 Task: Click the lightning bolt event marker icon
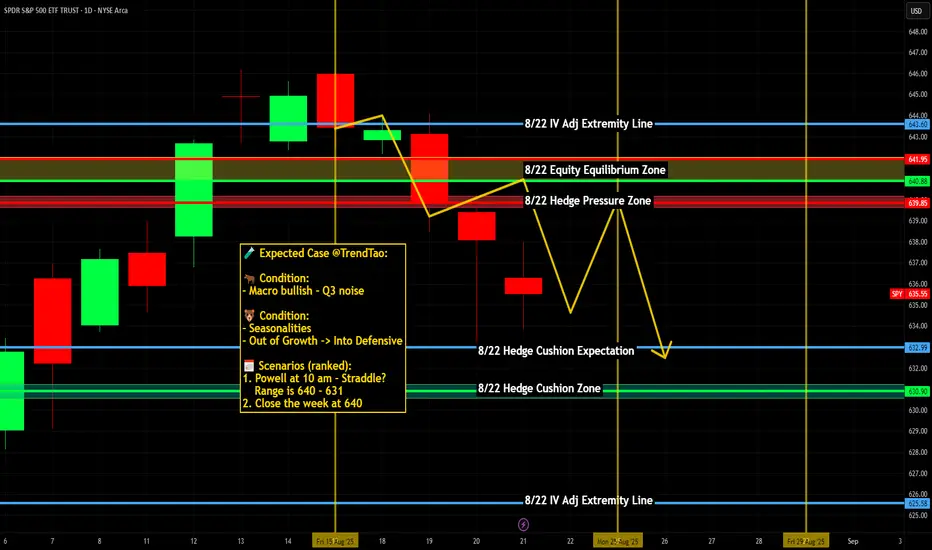[x=523, y=524]
